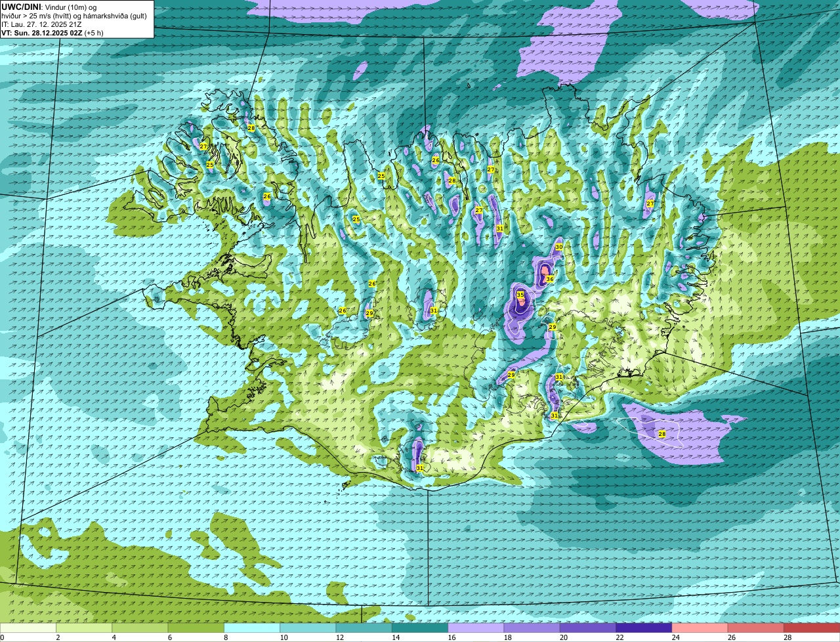Image resolution: width=840 pixels, height=642 pixels.
Task: Choose the light lavender swatch between 16 and 18
Action: [x=476, y=628]
